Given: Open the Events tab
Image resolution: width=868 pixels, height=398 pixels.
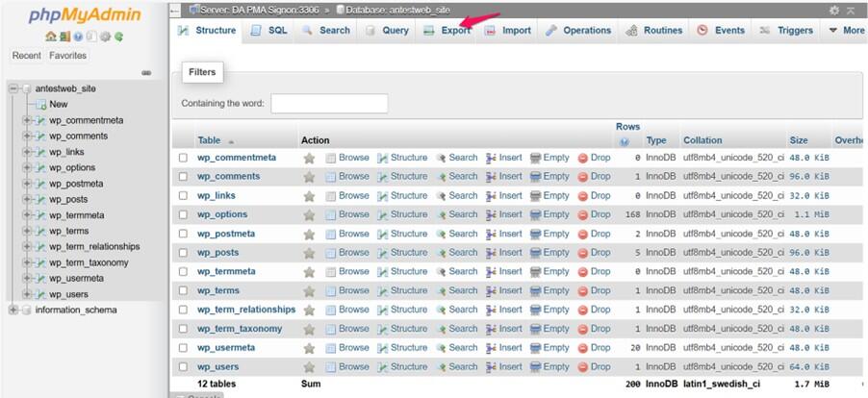Looking at the screenshot, I should point(721,31).
